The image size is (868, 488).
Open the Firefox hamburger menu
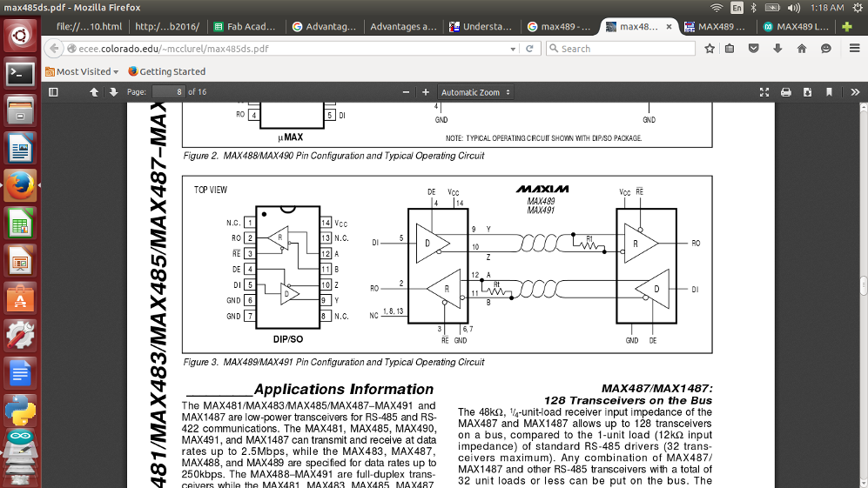855,49
